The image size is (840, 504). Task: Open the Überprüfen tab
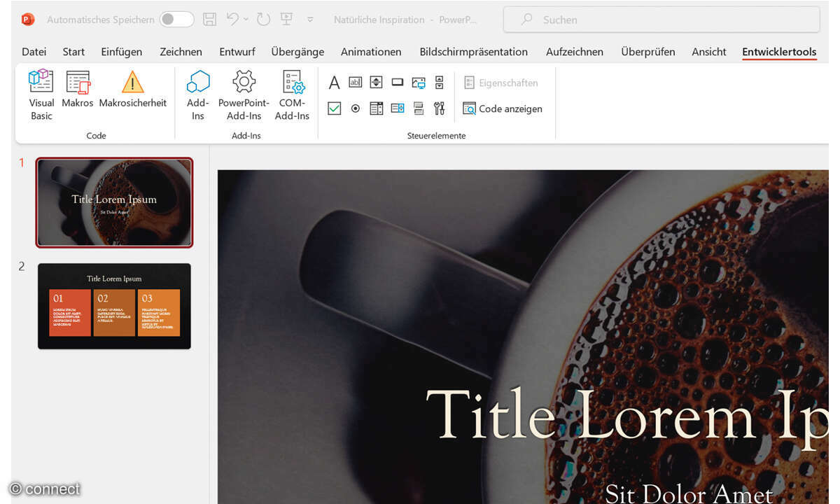point(648,52)
